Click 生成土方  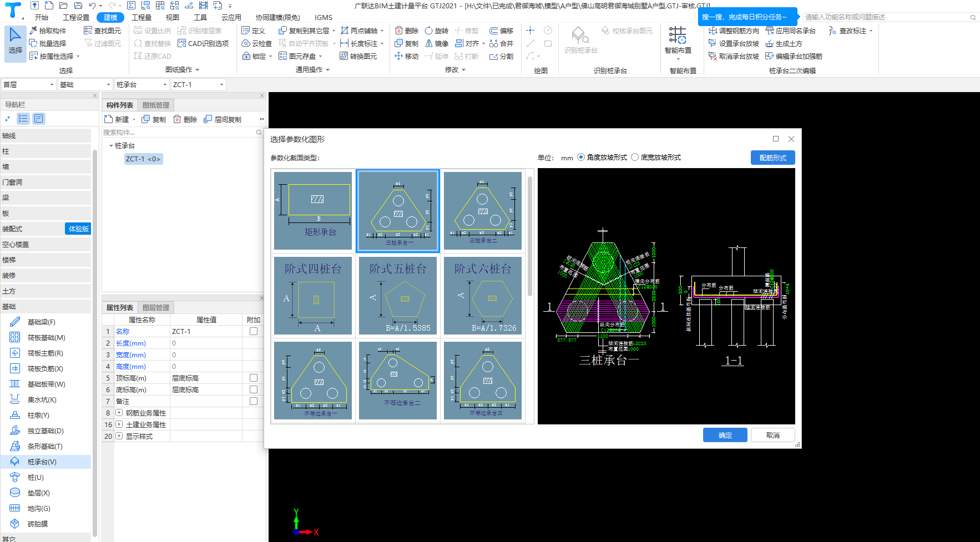784,43
